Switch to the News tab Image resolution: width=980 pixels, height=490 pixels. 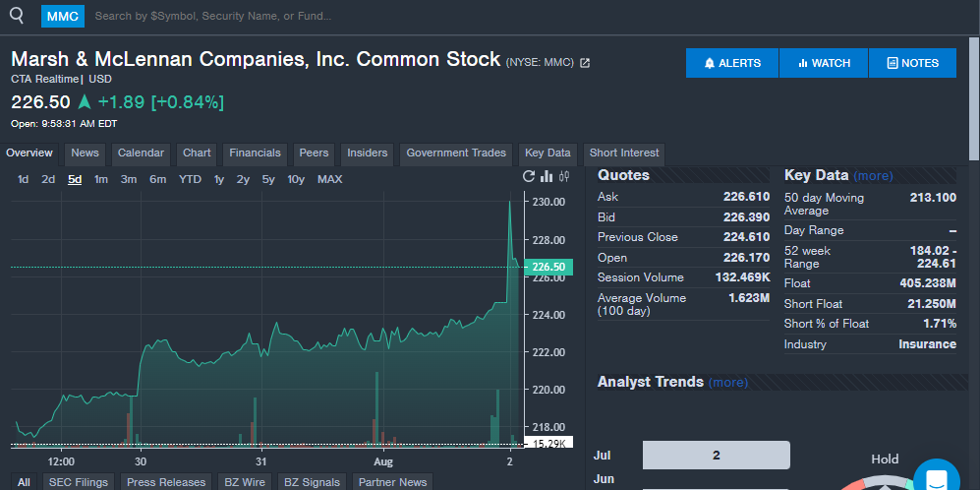pyautogui.click(x=85, y=153)
